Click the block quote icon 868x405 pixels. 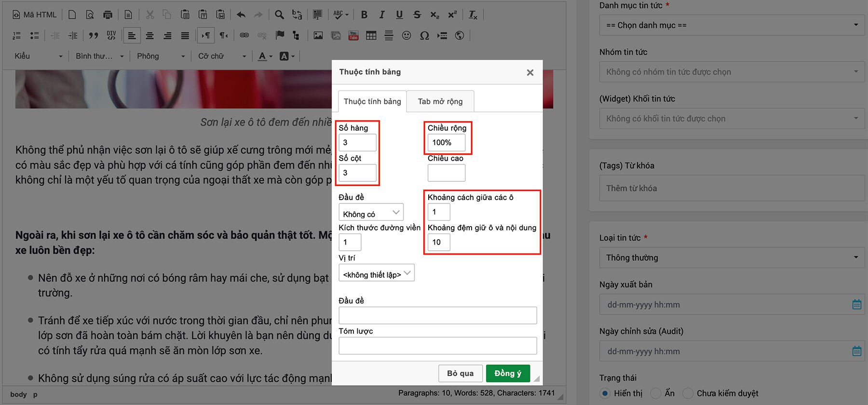tap(94, 35)
